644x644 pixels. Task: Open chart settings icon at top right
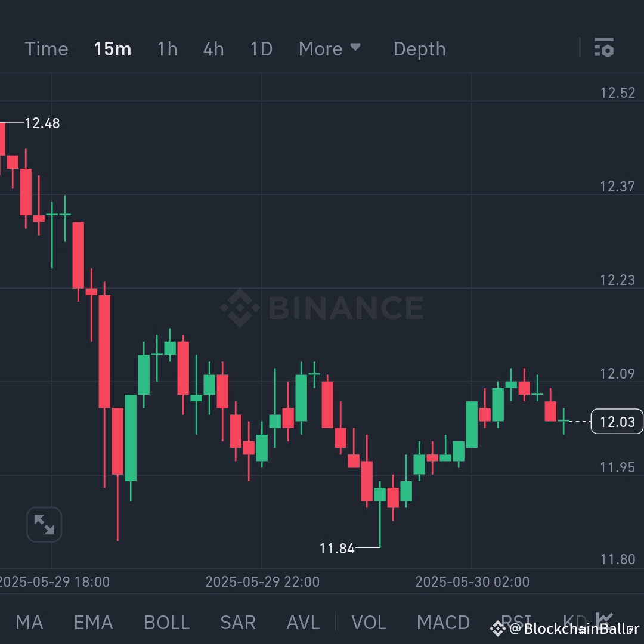604,48
